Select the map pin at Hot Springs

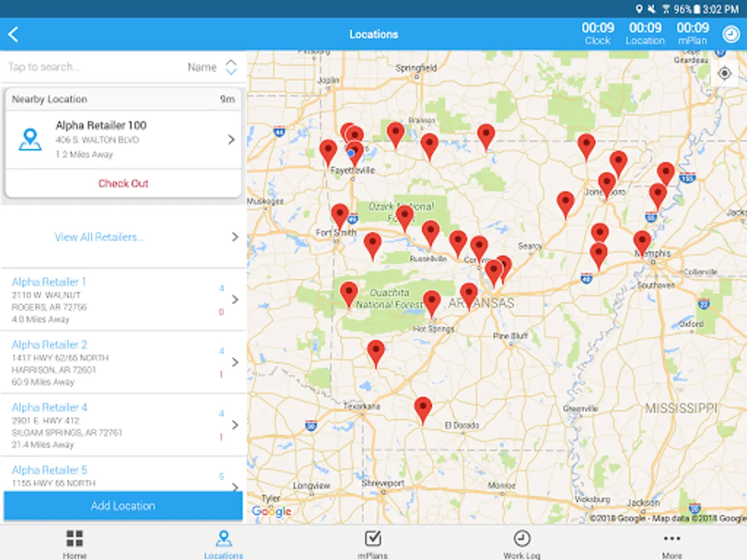(x=432, y=304)
